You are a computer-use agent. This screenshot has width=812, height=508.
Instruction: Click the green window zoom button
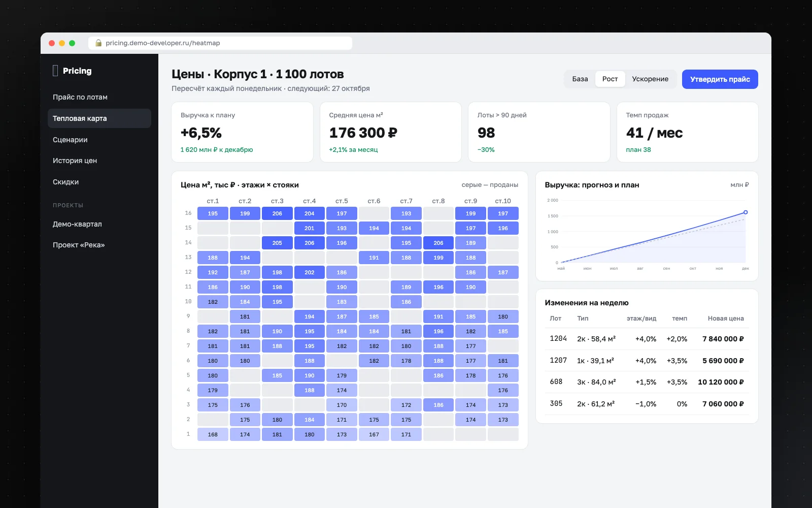[72, 43]
